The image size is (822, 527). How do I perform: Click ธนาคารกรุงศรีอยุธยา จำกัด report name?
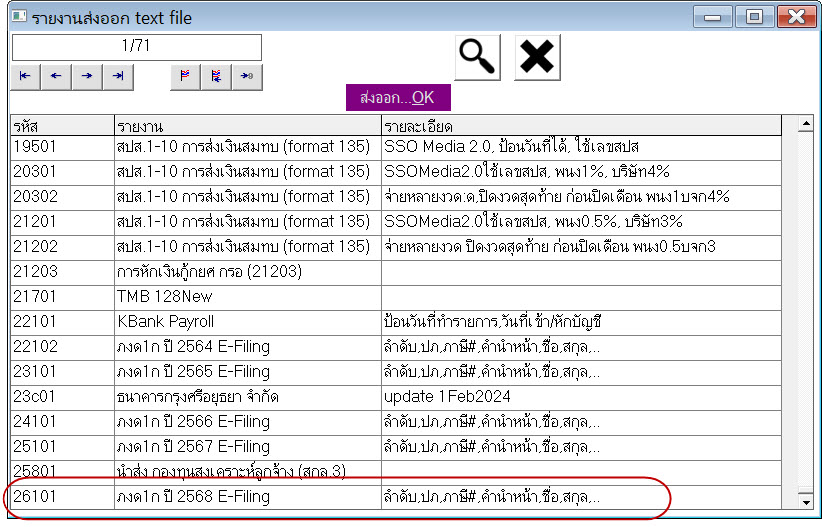click(x=198, y=397)
